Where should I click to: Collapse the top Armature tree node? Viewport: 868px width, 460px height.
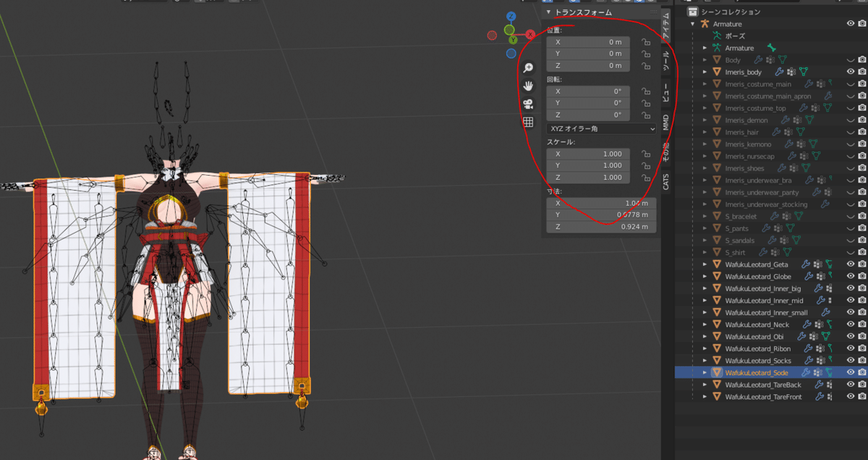[x=693, y=24]
